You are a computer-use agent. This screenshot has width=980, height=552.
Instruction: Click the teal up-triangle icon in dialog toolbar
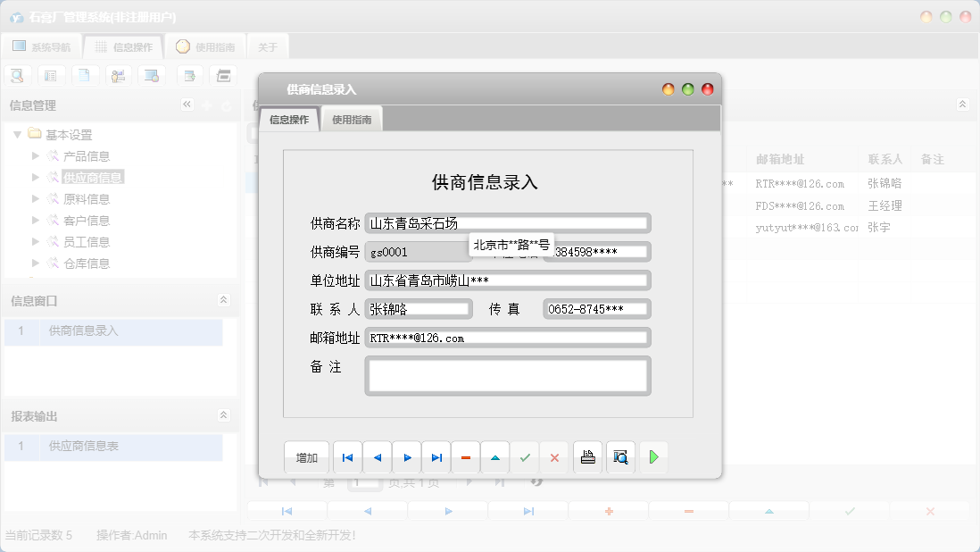(x=495, y=457)
